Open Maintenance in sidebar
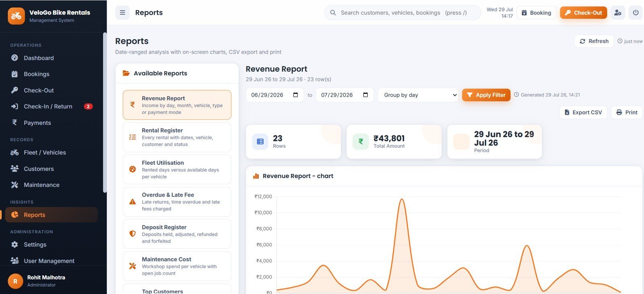 point(52,184)
